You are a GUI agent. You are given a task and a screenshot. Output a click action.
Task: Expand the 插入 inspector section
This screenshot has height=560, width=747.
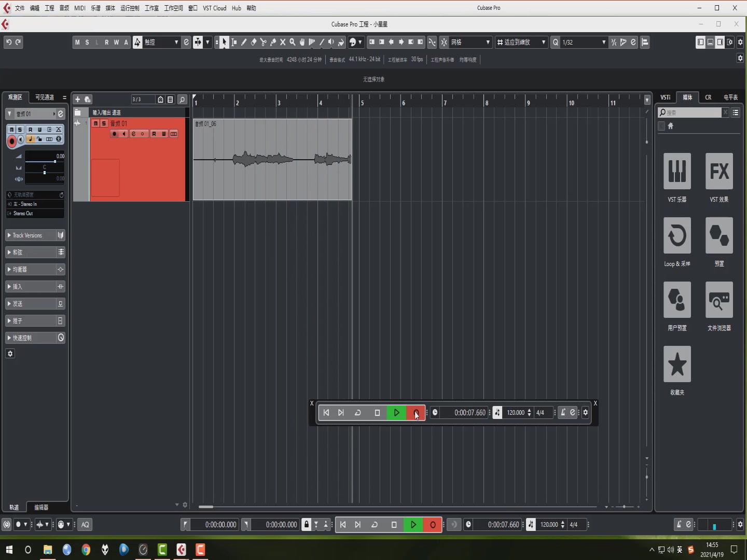(x=31, y=286)
